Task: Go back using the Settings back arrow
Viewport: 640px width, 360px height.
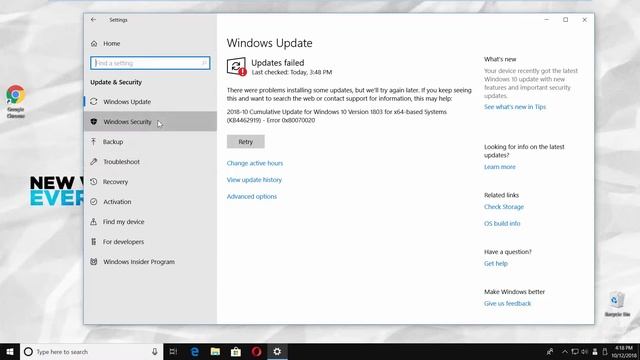Action: coord(93,20)
